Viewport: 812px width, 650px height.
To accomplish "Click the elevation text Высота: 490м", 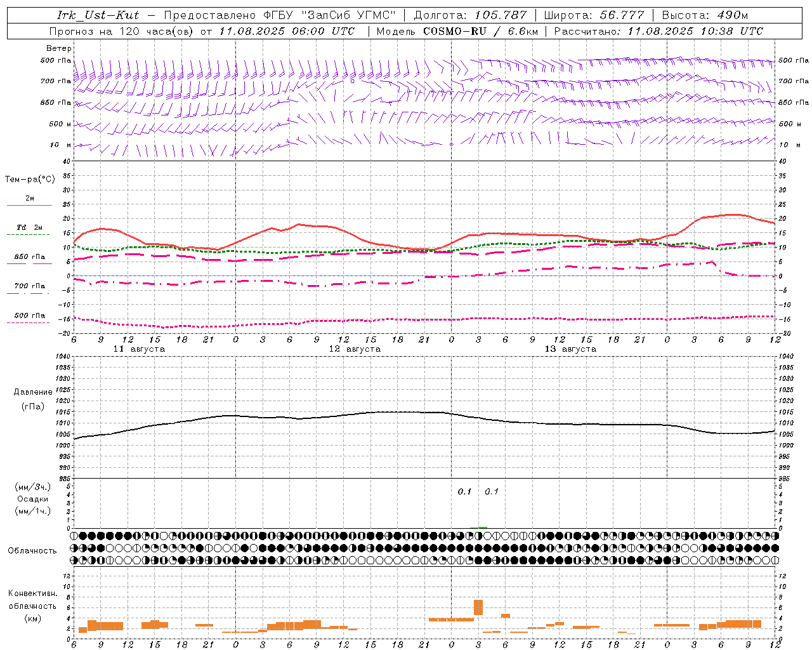I will point(705,15).
